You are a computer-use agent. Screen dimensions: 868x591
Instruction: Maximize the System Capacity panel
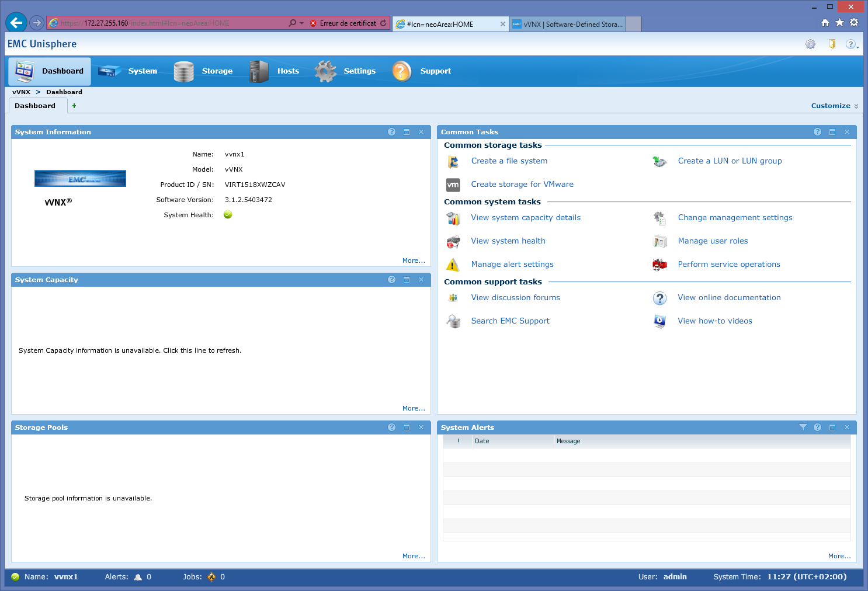click(407, 280)
